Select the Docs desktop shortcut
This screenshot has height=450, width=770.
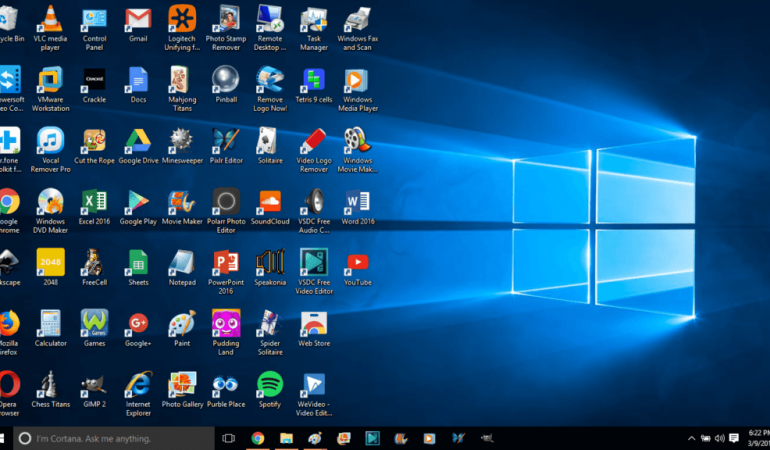138,80
